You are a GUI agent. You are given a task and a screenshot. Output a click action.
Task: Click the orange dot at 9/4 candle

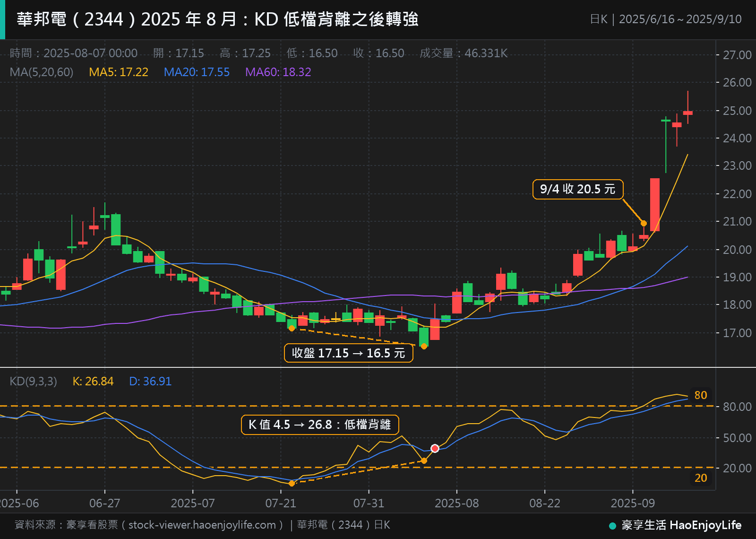(644, 223)
